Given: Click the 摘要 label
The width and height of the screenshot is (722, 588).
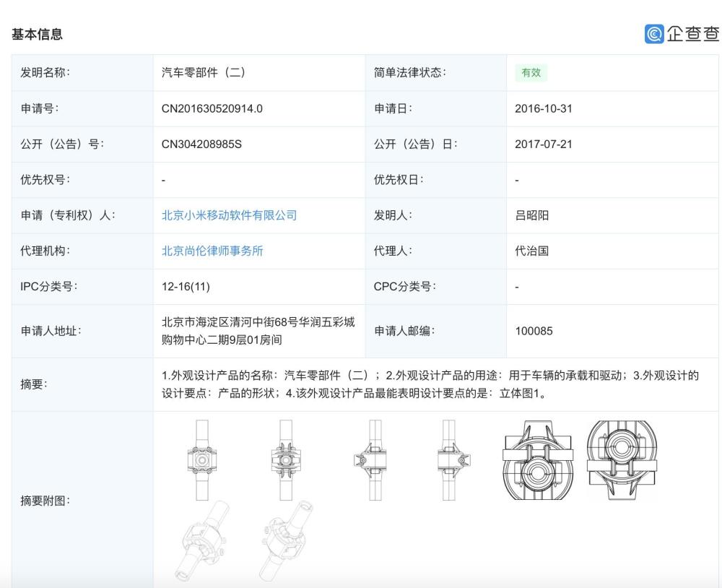Looking at the screenshot, I should (x=34, y=384).
